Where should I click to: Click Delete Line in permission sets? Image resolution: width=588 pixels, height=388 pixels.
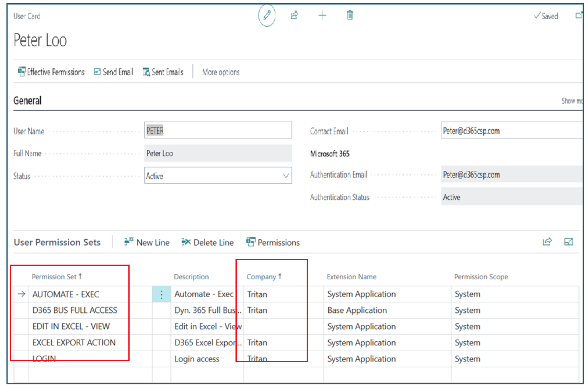tap(208, 242)
